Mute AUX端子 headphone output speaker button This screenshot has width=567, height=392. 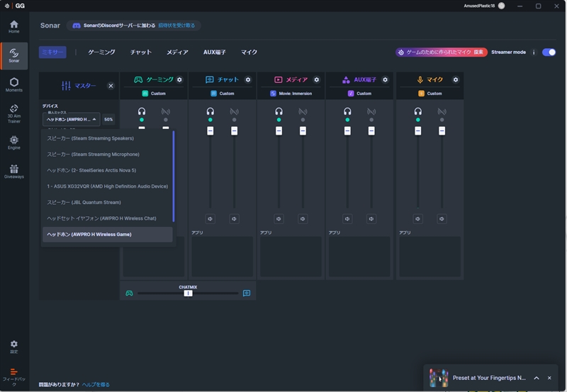[x=347, y=219]
